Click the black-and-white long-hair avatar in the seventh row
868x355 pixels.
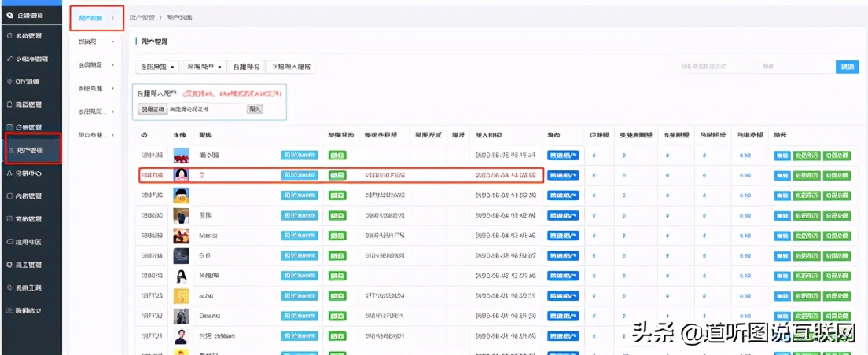[x=181, y=276]
